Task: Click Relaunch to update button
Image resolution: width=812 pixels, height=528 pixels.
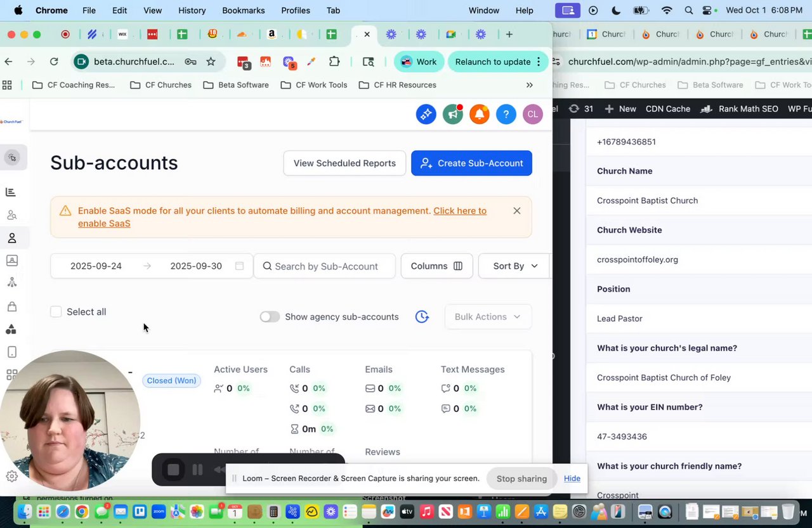Action: click(493, 61)
